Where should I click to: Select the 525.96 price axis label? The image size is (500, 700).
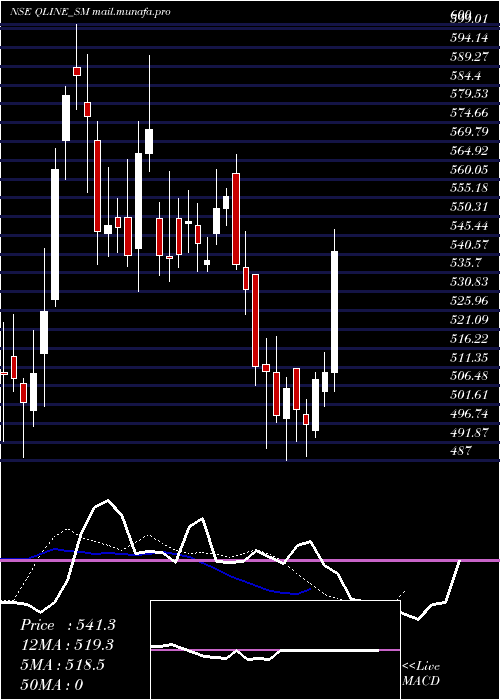click(x=469, y=300)
